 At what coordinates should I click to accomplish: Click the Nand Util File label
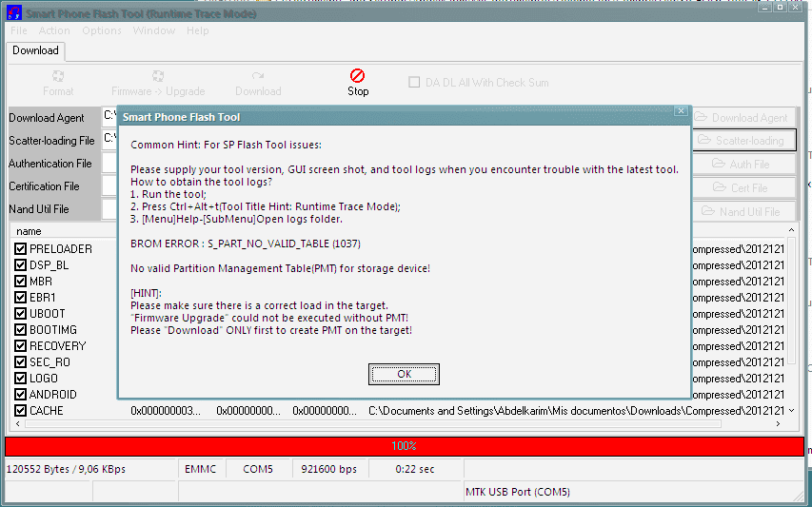pos(39,209)
